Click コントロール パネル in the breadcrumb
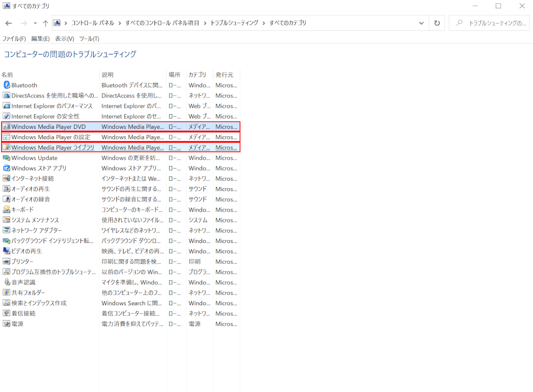Viewport: 533px width, 392px height. 93,23
